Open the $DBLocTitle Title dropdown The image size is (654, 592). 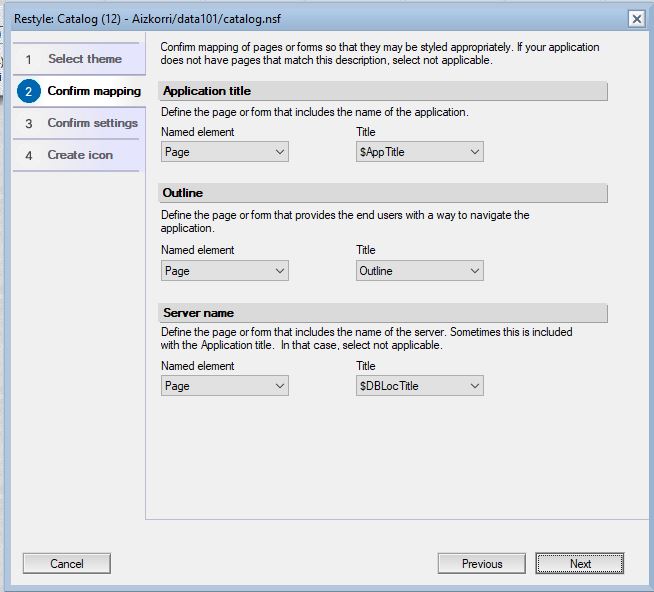point(419,386)
